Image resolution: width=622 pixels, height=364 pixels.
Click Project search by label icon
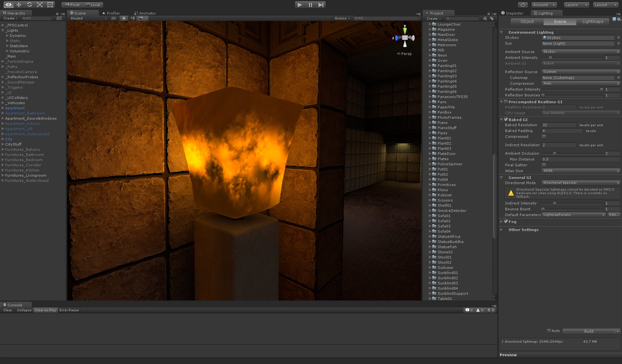coord(492,18)
